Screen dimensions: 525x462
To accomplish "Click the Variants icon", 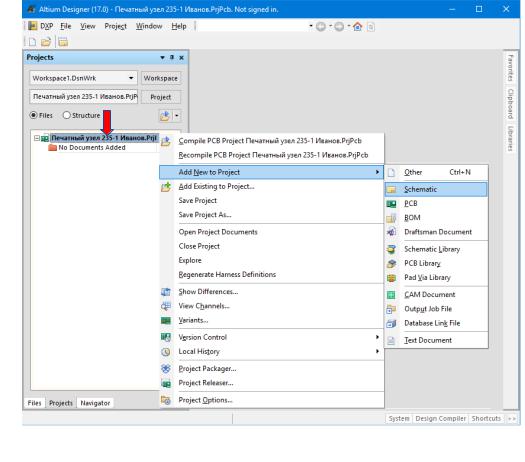I will [x=166, y=320].
